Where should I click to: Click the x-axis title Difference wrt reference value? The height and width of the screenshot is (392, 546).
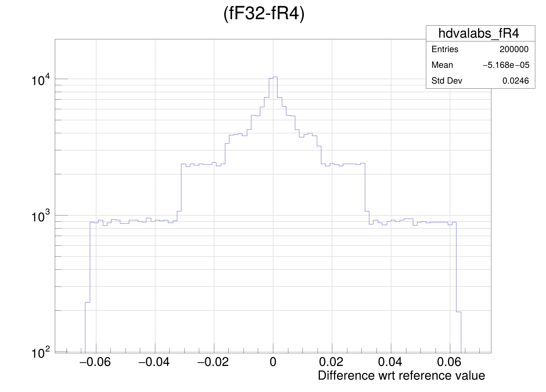pyautogui.click(x=401, y=376)
